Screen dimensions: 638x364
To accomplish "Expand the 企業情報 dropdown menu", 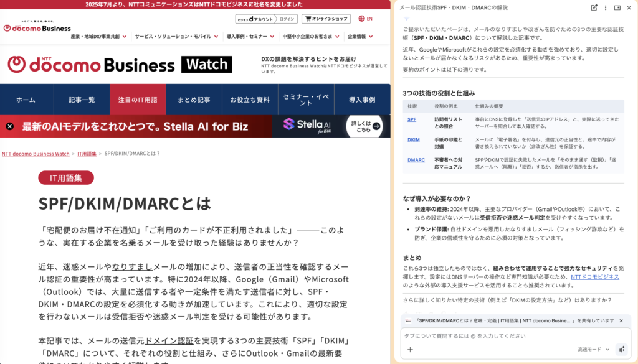I will click(364, 36).
